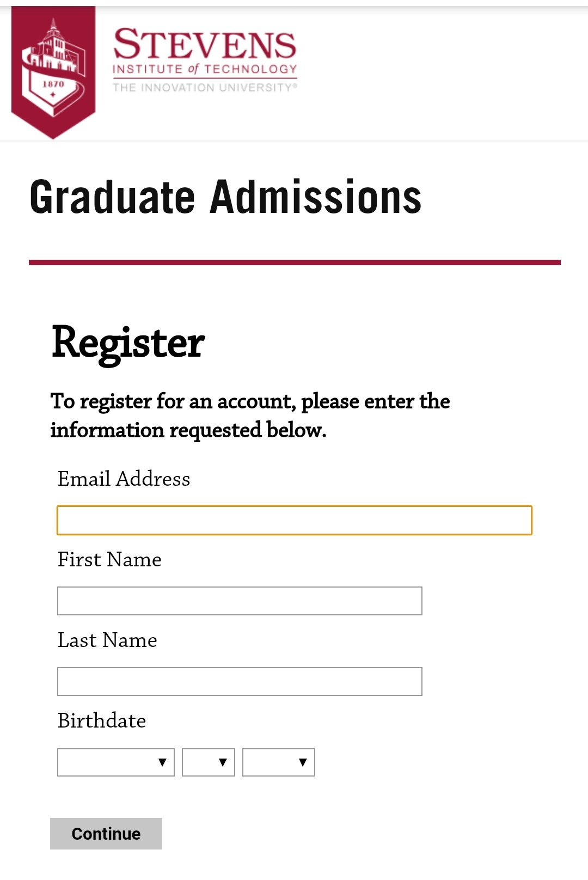The height and width of the screenshot is (880, 588).
Task: Click the tower illustration on the Stevens crest
Action: pyautogui.click(x=53, y=45)
